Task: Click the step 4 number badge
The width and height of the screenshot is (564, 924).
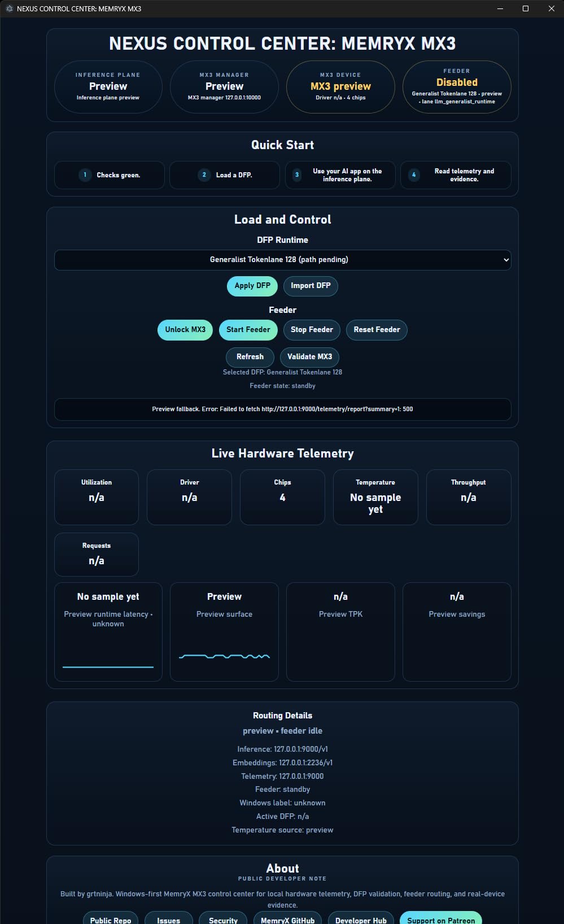Action: [x=414, y=175]
